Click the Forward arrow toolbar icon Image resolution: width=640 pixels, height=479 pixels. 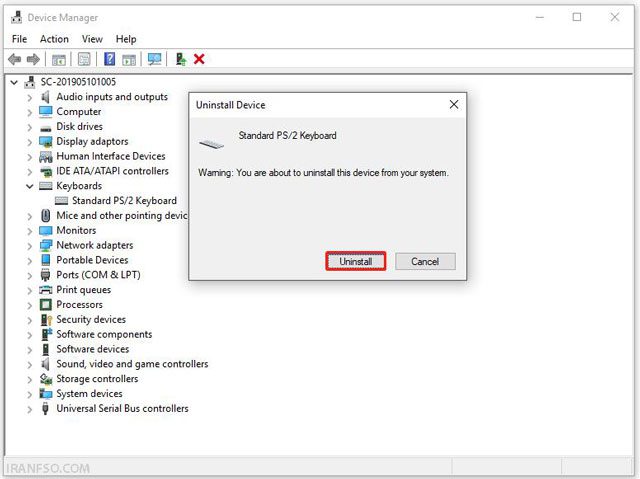33,59
